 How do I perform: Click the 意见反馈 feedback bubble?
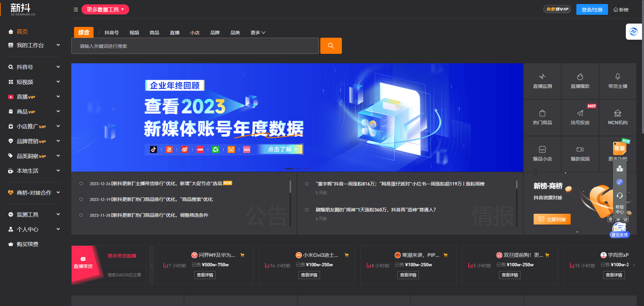[619, 235]
